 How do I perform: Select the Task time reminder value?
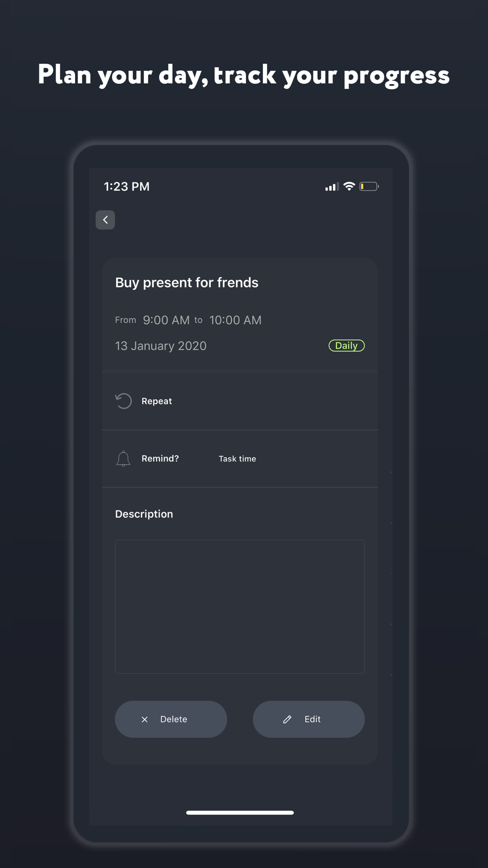(x=237, y=459)
